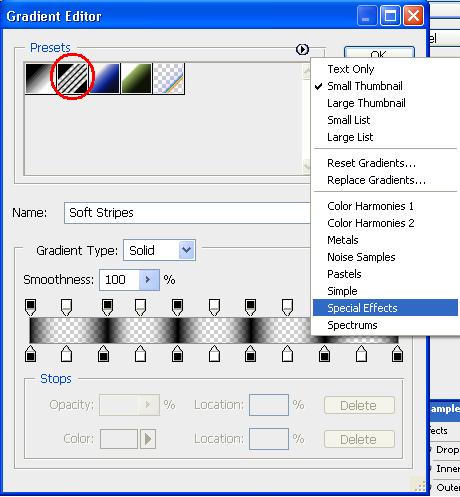
Task: Click the OK button
Action: [x=379, y=53]
